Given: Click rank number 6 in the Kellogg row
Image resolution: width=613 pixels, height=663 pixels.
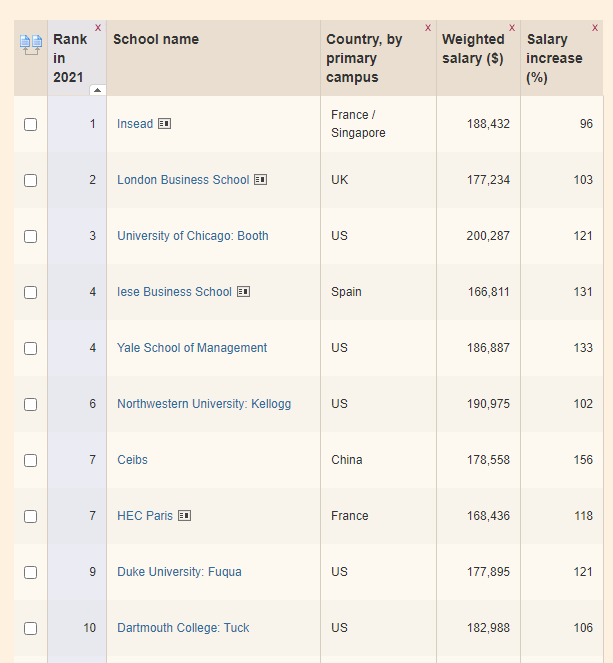Looking at the screenshot, I should (x=93, y=404).
